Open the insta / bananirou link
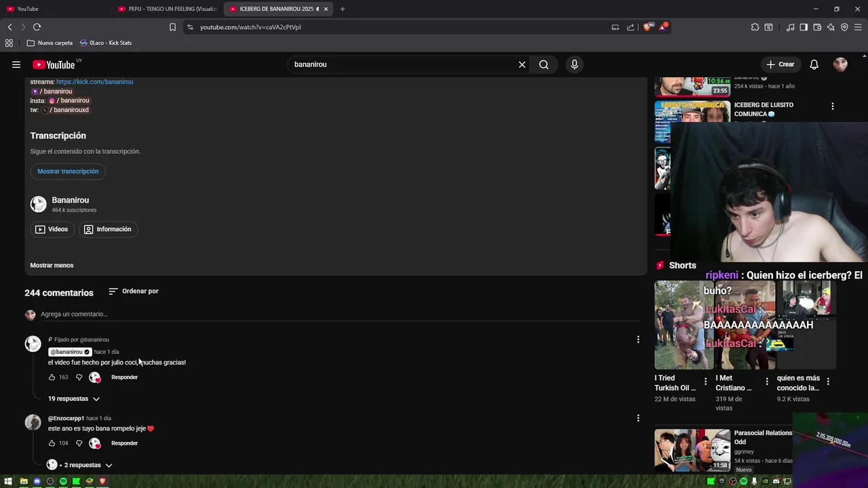 click(x=69, y=101)
